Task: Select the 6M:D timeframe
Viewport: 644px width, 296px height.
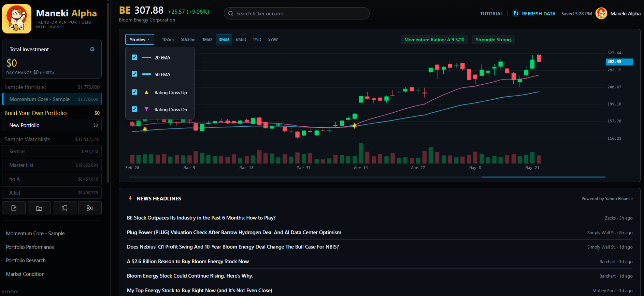Action: [241, 40]
